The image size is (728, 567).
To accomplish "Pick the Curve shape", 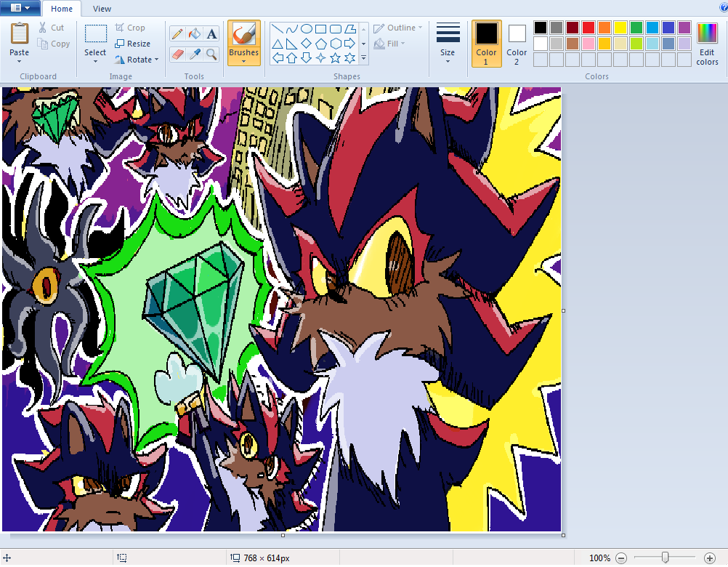I will pyautogui.click(x=291, y=29).
